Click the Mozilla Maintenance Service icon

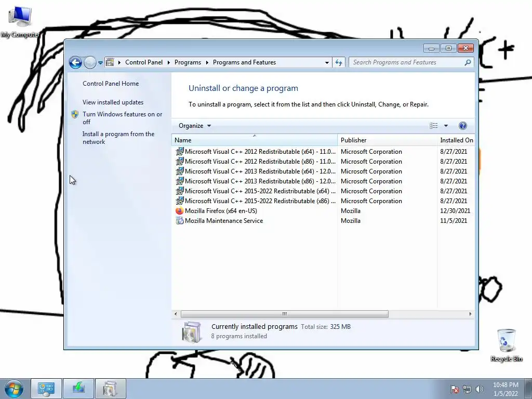point(179,220)
